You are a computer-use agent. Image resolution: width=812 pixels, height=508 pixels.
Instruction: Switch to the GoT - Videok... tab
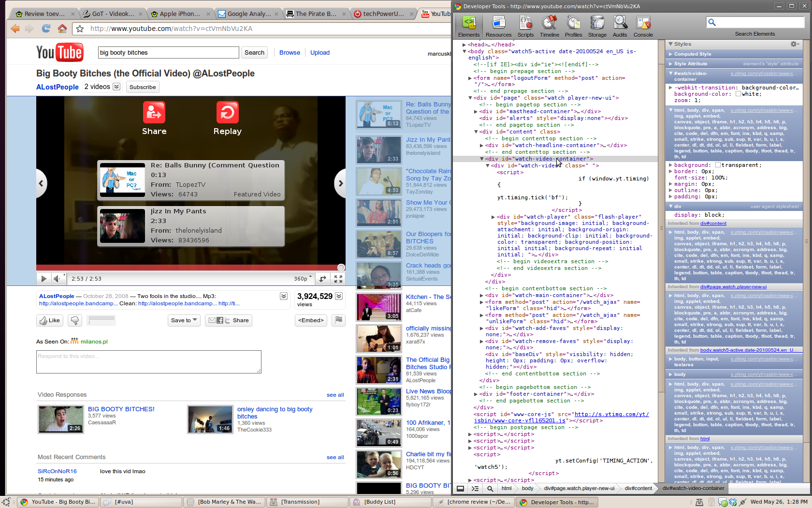(113, 14)
